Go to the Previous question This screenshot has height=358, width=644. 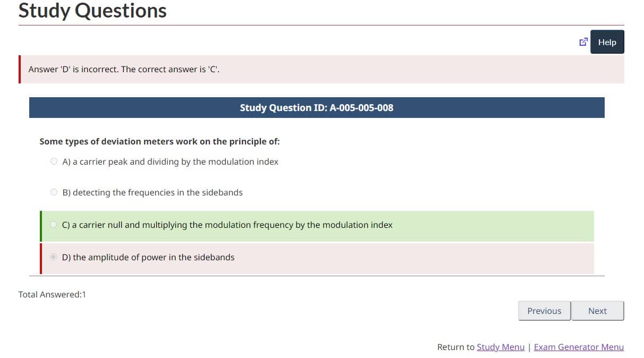[544, 311]
